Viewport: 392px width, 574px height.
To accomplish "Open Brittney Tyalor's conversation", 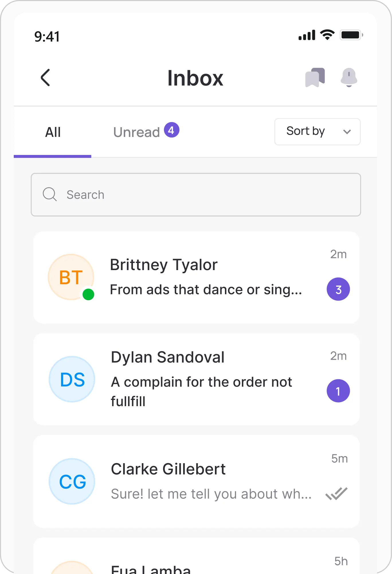I will coord(201,277).
